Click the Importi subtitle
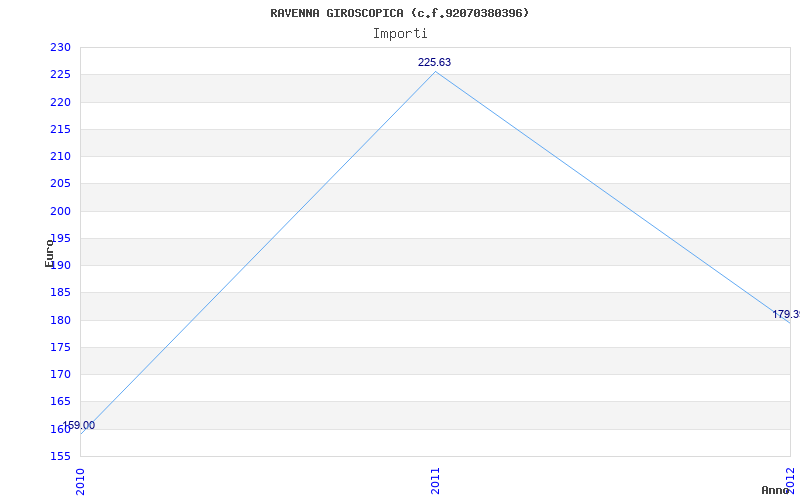Screen dimensions: 800x500 pos(400,34)
